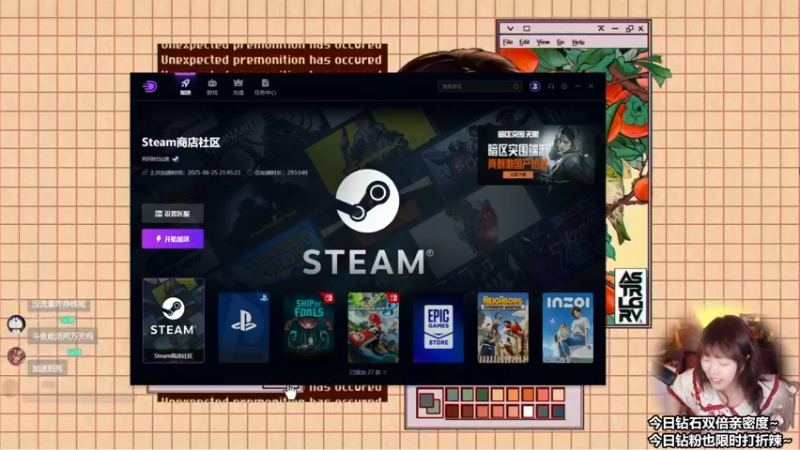Open Help menu in retro window
Viewport: 800px width, 450px height.
[578, 42]
